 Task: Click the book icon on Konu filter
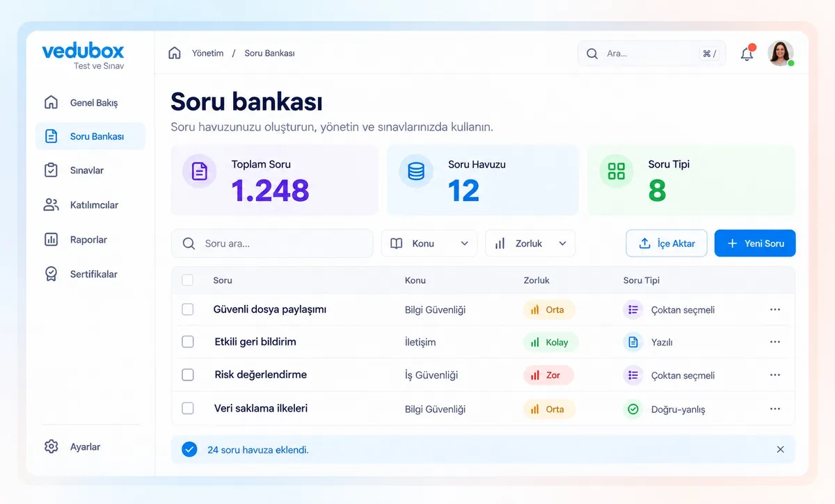pyautogui.click(x=397, y=244)
